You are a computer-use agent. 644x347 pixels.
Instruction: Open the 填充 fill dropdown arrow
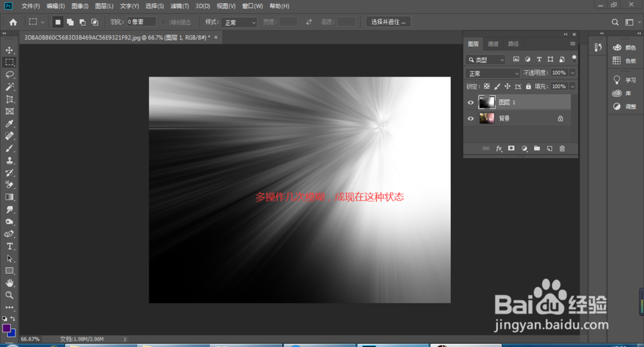[x=572, y=87]
